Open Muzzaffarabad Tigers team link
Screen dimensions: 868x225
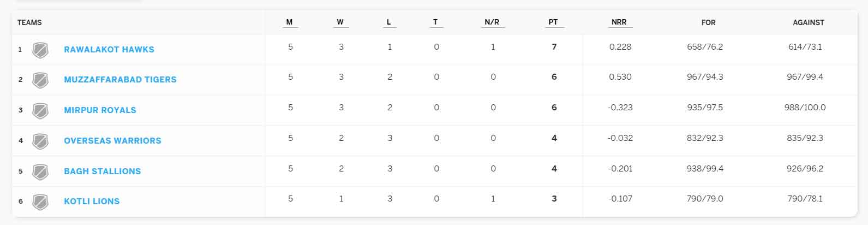click(120, 80)
